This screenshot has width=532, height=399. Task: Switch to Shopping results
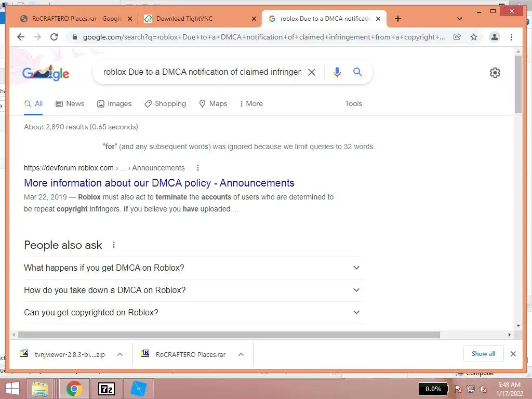coord(165,104)
